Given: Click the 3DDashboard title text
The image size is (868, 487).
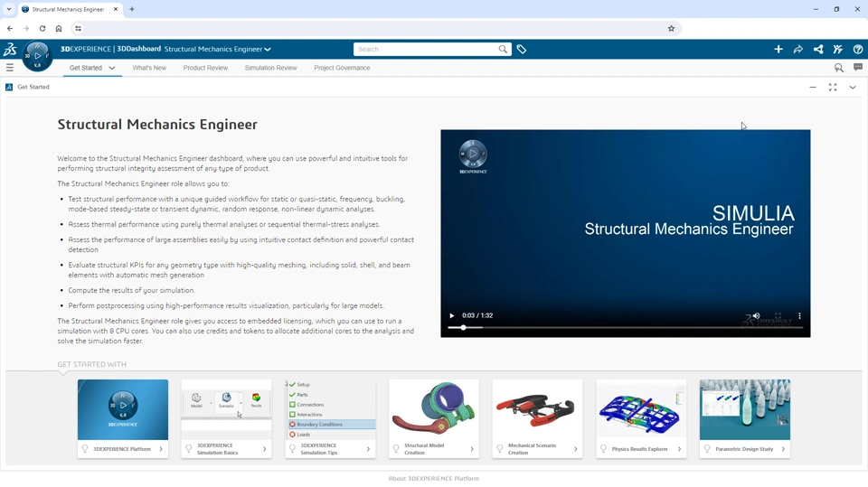Looking at the screenshot, I should coord(139,49).
